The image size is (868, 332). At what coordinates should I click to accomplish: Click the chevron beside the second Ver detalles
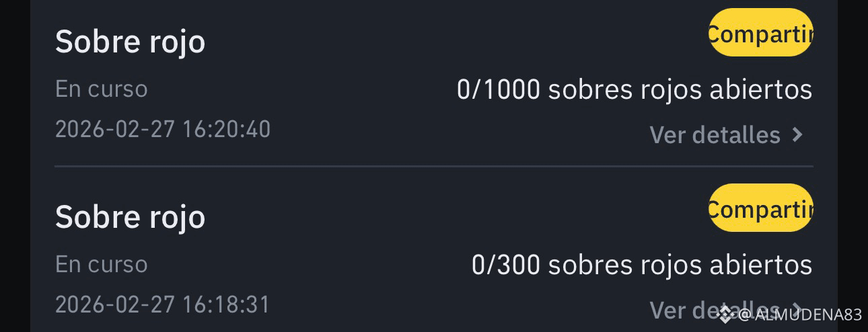[797, 310]
